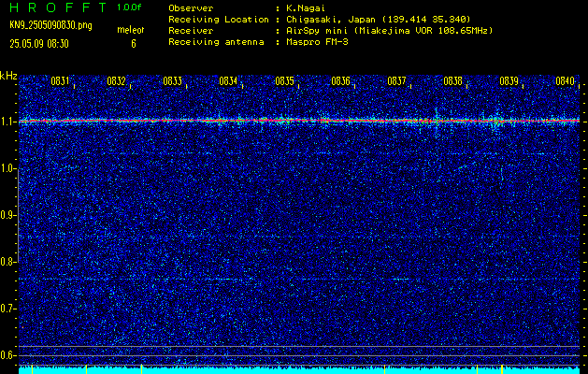Select the AirSpy mini receiver description
588x374 pixels.
[389, 31]
